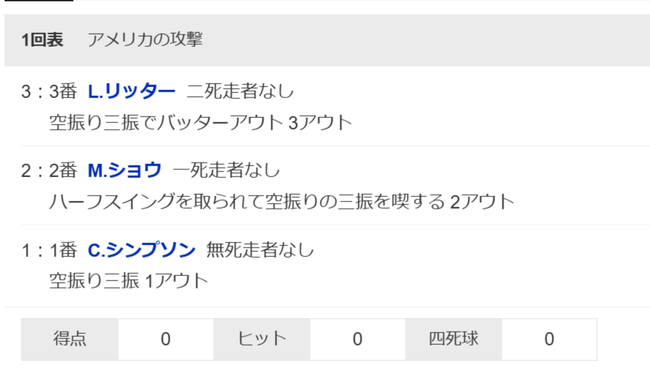Viewport: 650px width, 377px height.
Task: Open player link L.リッター
Action: 131,91
